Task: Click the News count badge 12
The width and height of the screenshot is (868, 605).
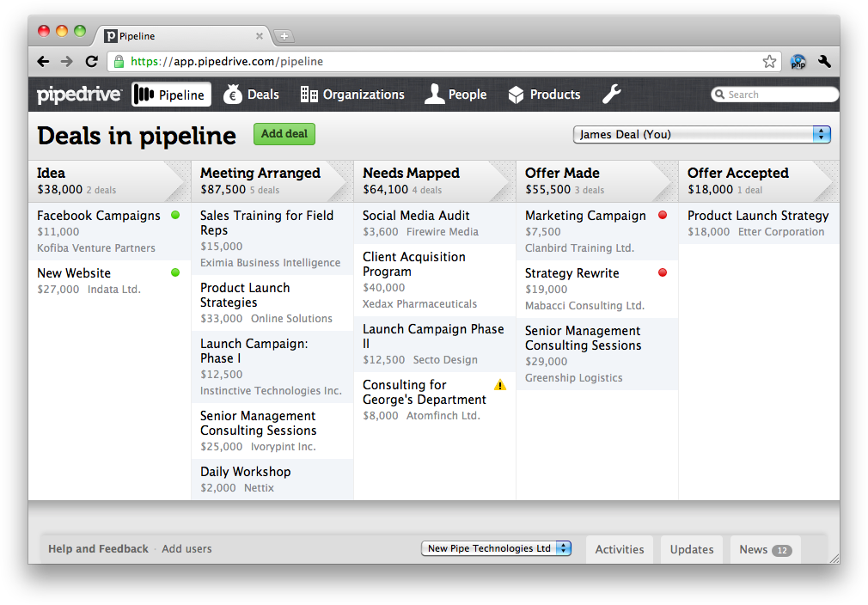Action: [x=782, y=550]
